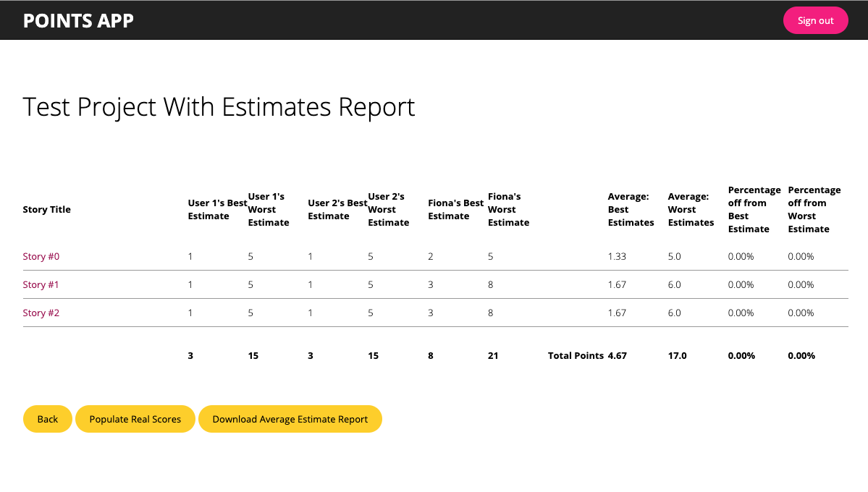Click the Total Points label
Viewport: 868px width, 492px height.
click(x=576, y=355)
